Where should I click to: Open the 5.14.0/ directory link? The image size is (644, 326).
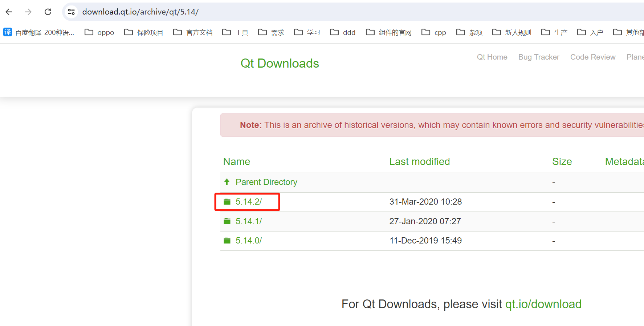[249, 241]
